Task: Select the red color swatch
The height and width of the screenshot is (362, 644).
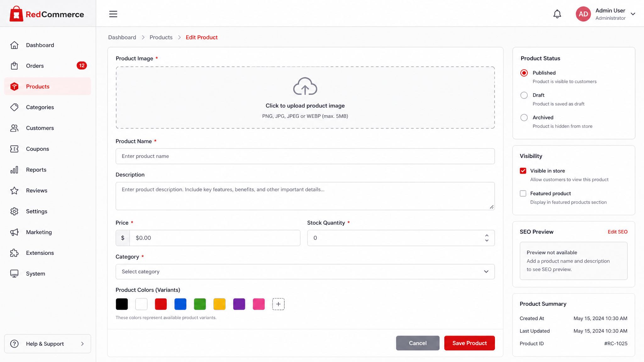Action: coord(161,304)
